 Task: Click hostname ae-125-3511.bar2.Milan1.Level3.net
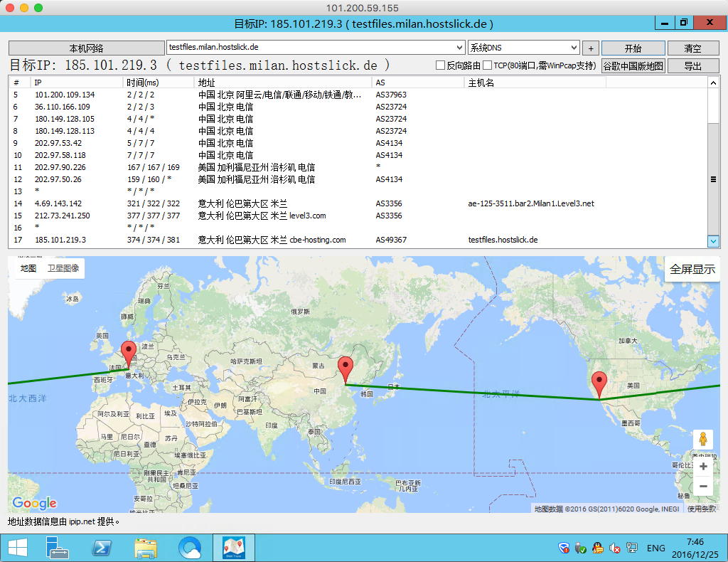pos(531,203)
